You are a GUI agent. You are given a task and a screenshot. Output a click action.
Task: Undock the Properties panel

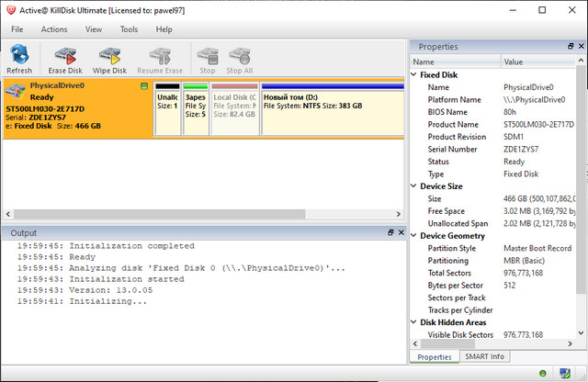point(571,46)
